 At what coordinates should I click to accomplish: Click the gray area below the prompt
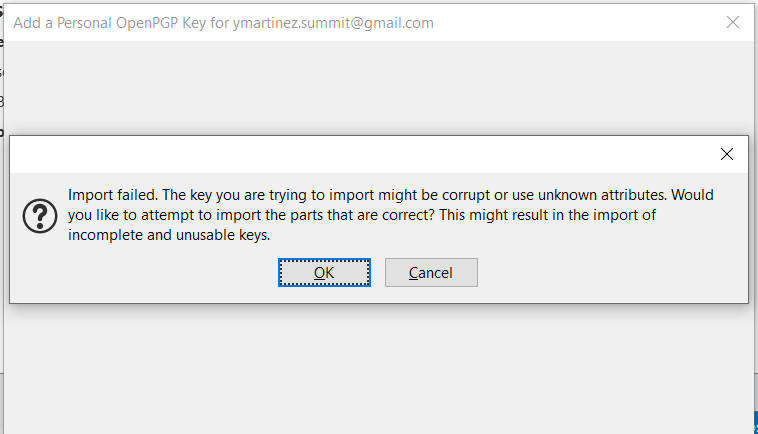(x=380, y=350)
